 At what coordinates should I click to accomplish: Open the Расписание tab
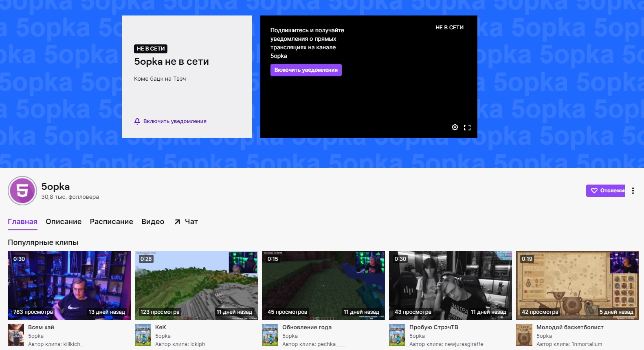coord(111,222)
